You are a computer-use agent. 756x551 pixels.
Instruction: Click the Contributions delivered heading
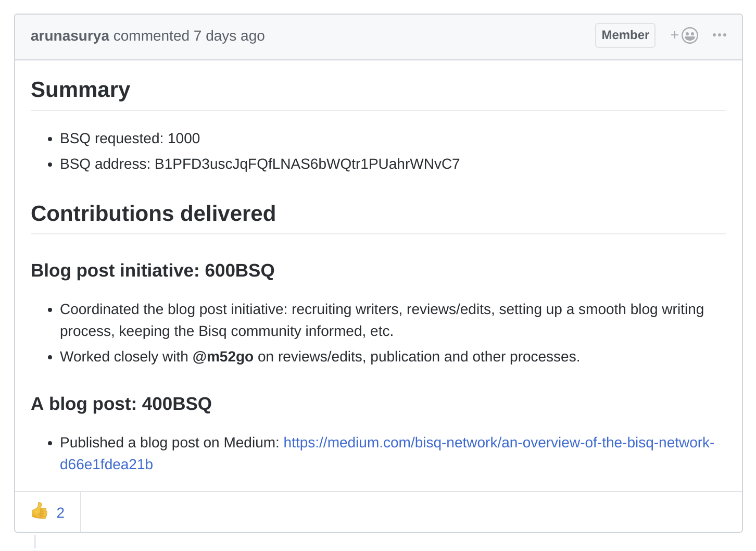pyautogui.click(x=153, y=214)
